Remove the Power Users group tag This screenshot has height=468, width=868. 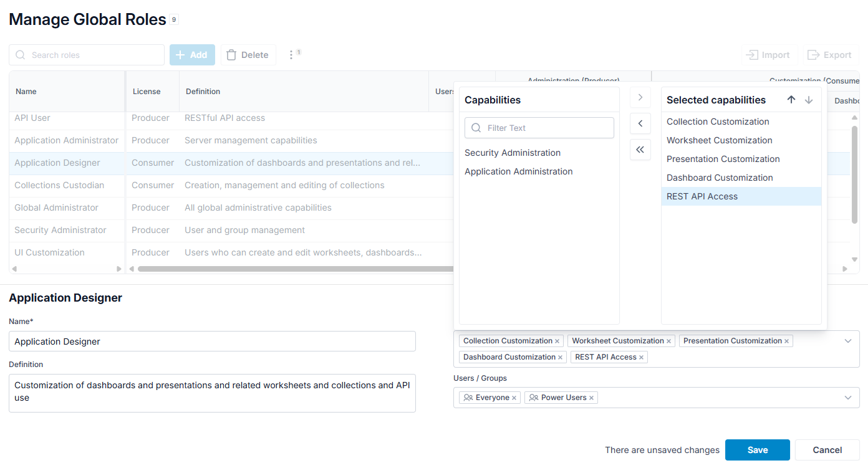[x=591, y=398]
